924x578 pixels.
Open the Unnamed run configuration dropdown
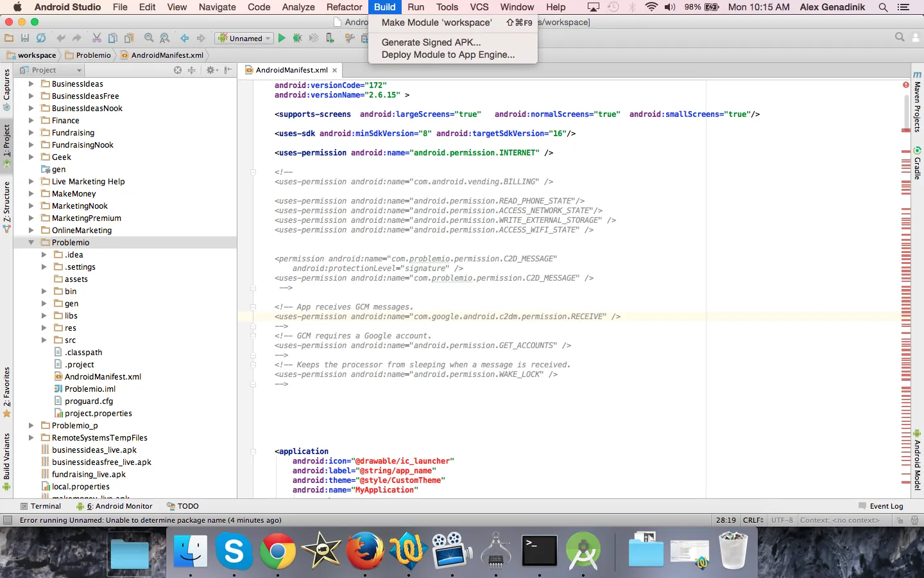(x=244, y=39)
